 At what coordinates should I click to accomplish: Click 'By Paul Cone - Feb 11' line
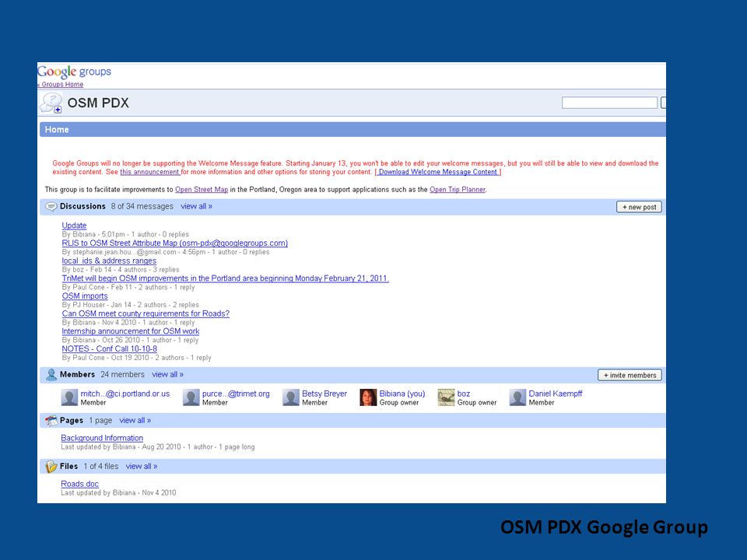(128, 287)
